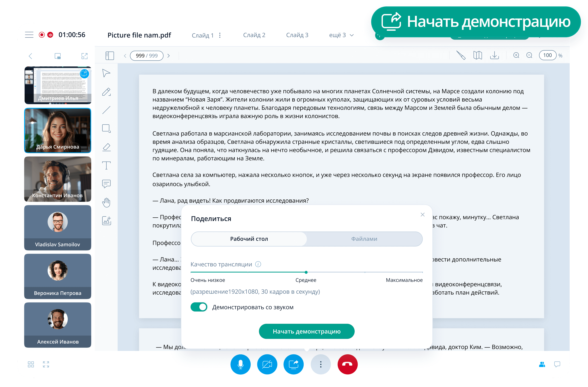
Task: Open the participants list icon
Action: pyautogui.click(x=542, y=364)
